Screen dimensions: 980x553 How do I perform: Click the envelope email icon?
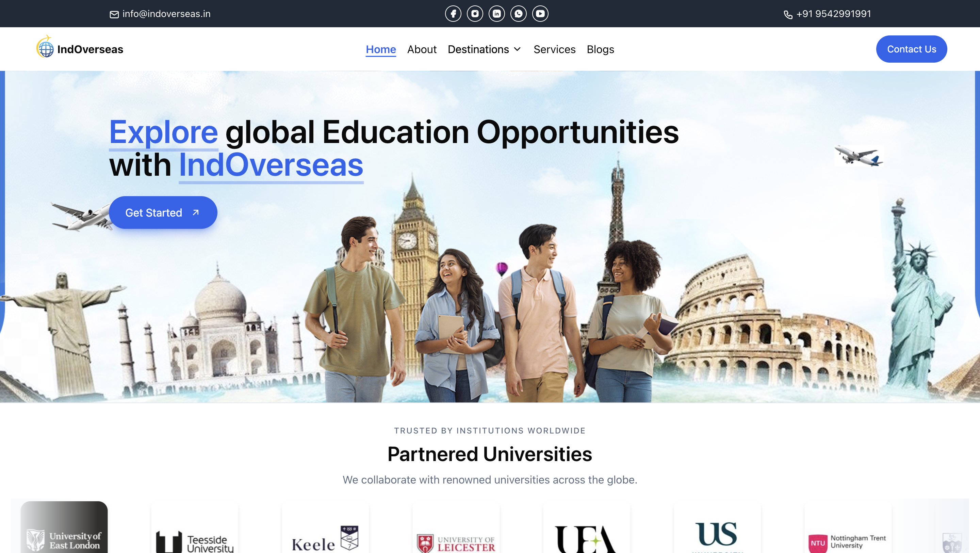point(114,14)
